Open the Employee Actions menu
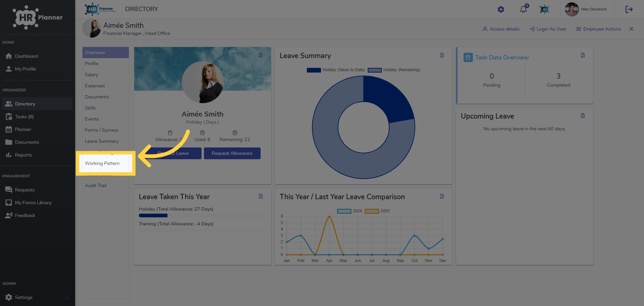This screenshot has width=644, height=306. tap(598, 29)
